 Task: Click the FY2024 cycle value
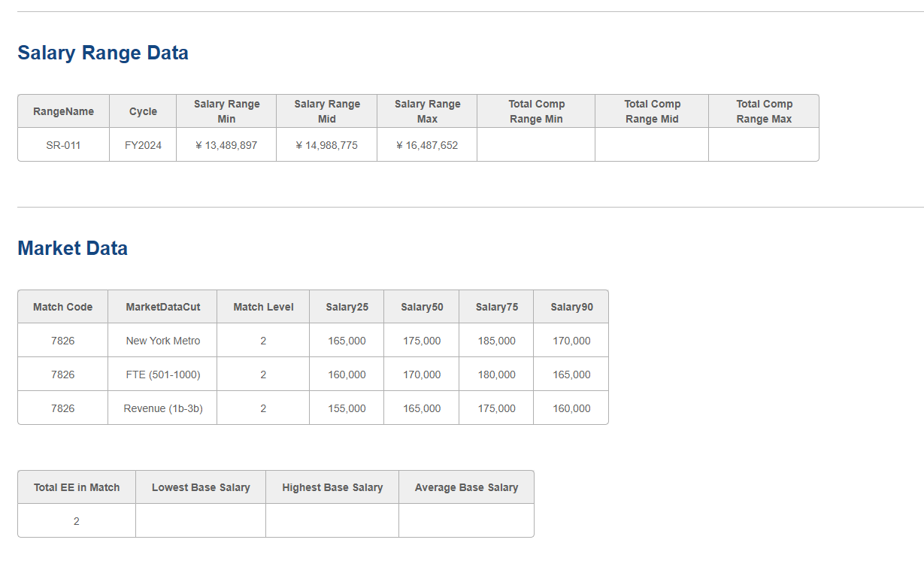142,144
